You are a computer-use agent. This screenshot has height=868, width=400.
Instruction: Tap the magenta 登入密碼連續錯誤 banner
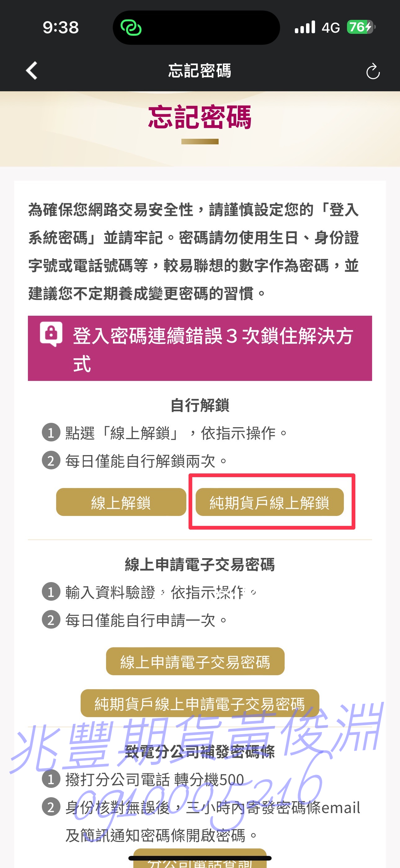click(200, 348)
